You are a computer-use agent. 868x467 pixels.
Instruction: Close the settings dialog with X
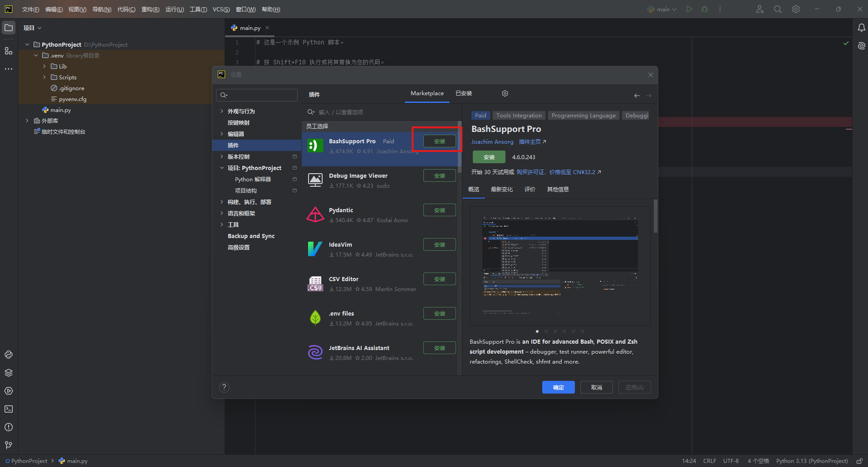[651, 75]
